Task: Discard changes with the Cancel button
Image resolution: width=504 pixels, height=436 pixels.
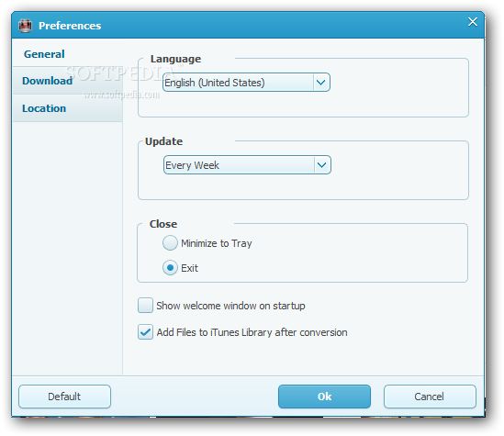Action: 430,397
